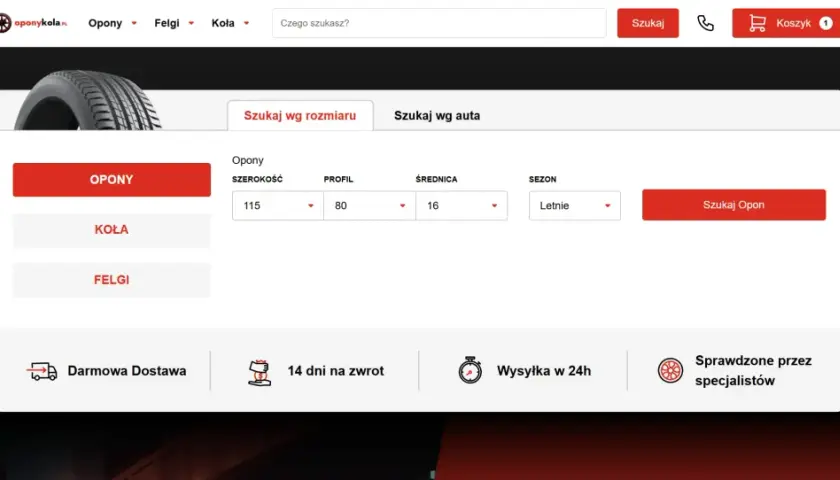Select the OPONY category button
Viewport: 840px width, 480px height.
click(x=111, y=179)
